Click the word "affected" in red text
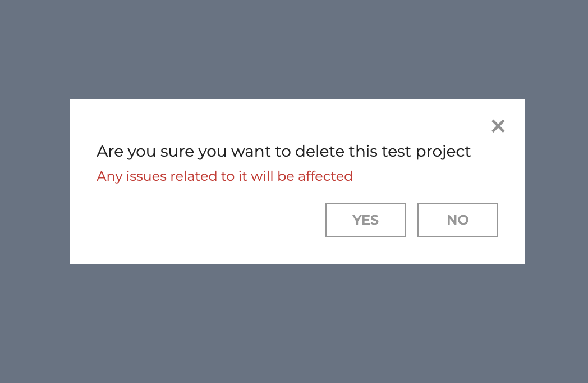The height and width of the screenshot is (383, 588). pyautogui.click(x=325, y=176)
